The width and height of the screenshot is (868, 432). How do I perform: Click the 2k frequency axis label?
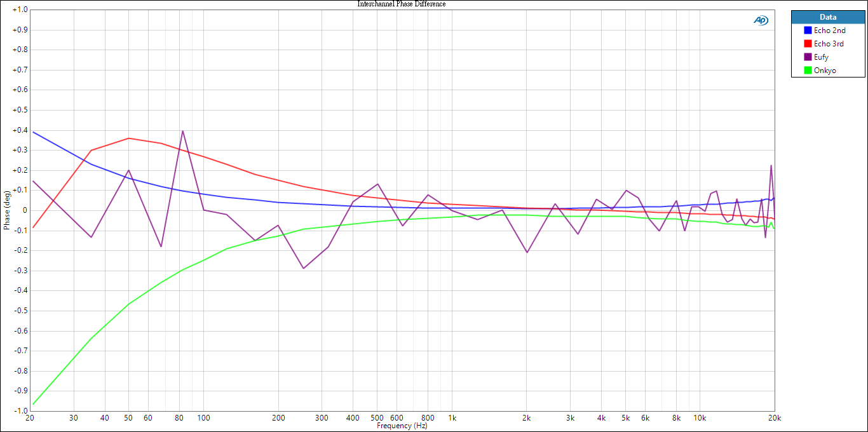[527, 418]
